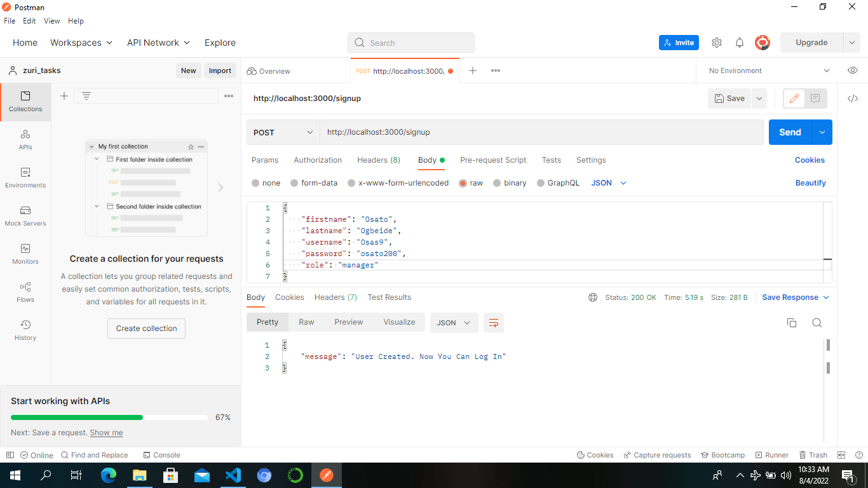This screenshot has height=488, width=868.
Task: Expand the Upgrade arrow dropdown
Action: coord(851,43)
